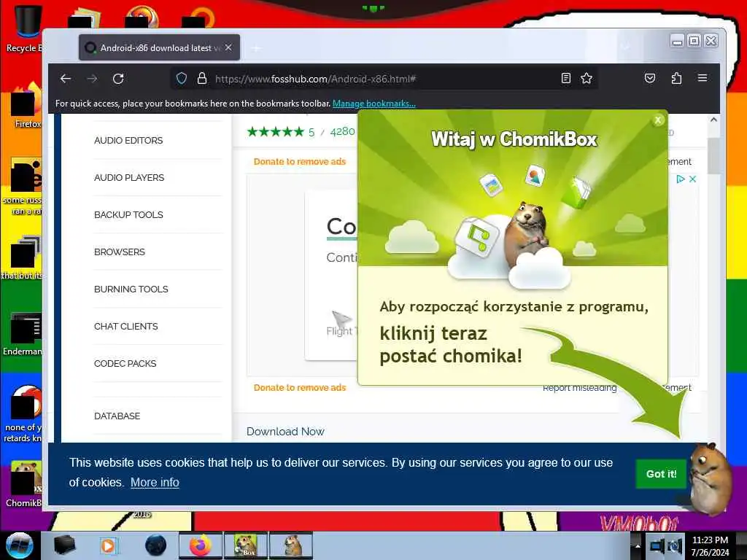This screenshot has width=747, height=560.
Task: Toggle reader view icon in the address bar
Action: 565,78
